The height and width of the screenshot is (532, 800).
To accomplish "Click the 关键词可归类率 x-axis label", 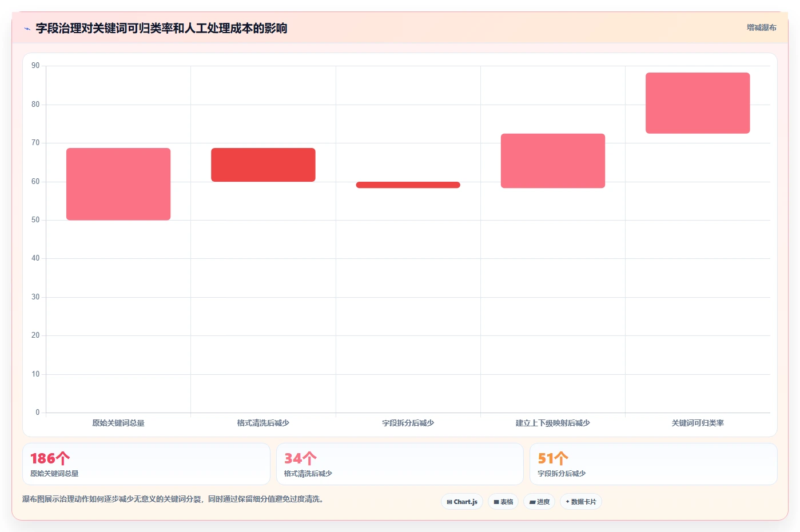I will (698, 423).
